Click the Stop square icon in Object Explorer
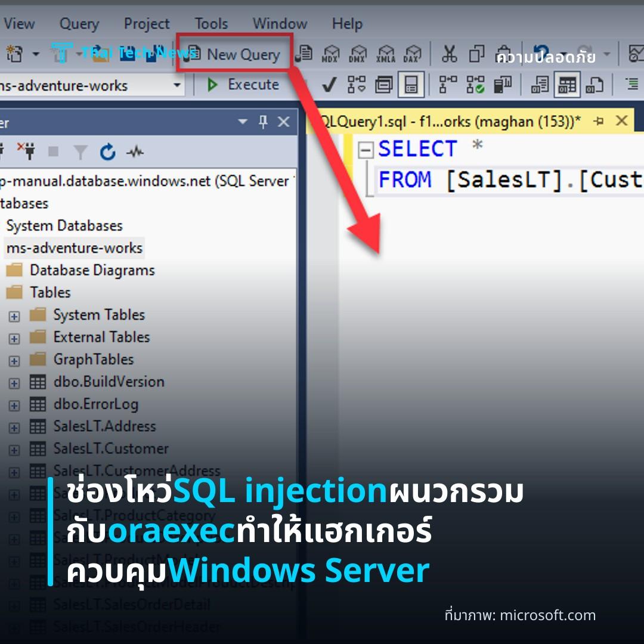 [54, 151]
